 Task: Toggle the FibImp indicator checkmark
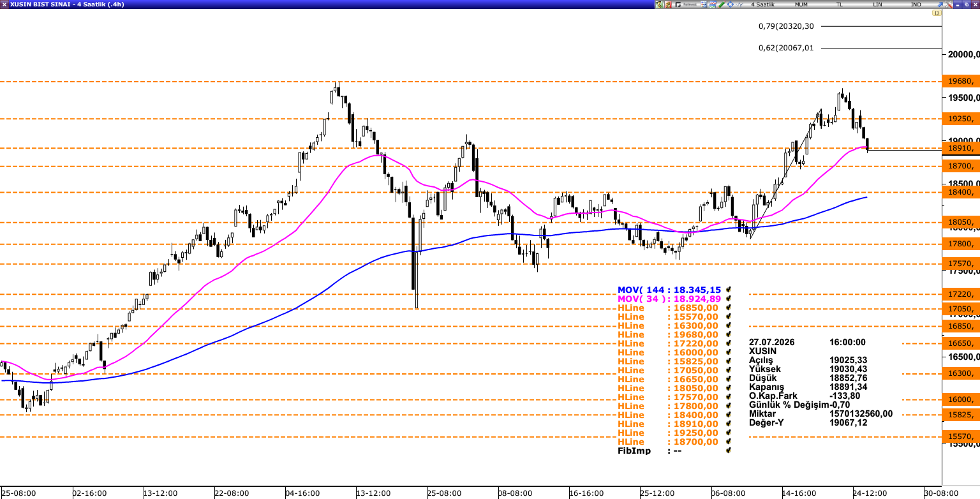coord(729,451)
